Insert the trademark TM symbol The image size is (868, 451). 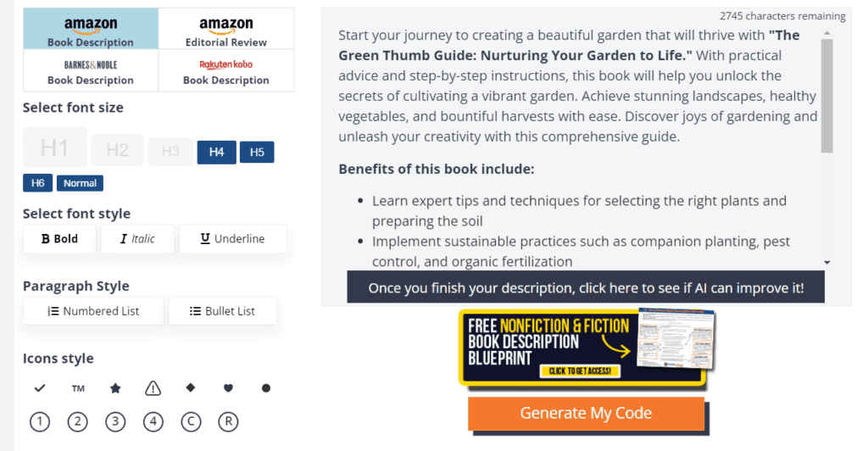78,388
